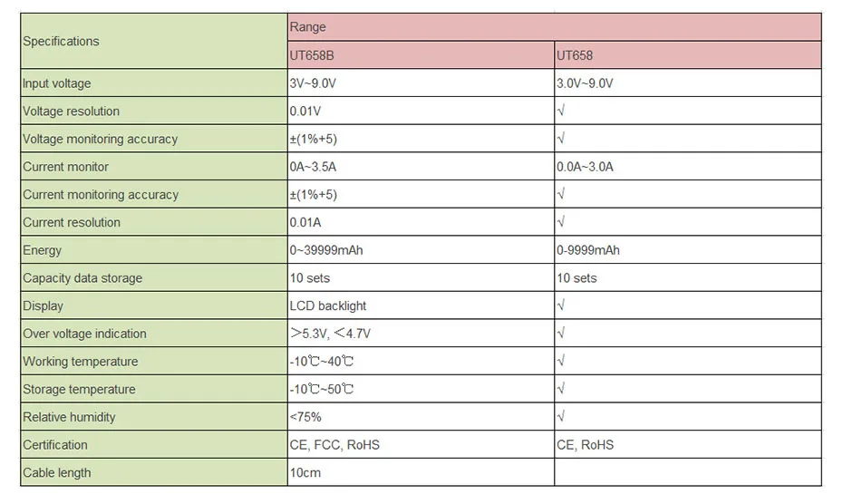Click the 10cm cable length cell
This screenshot has width=843, height=504.
pos(421,472)
